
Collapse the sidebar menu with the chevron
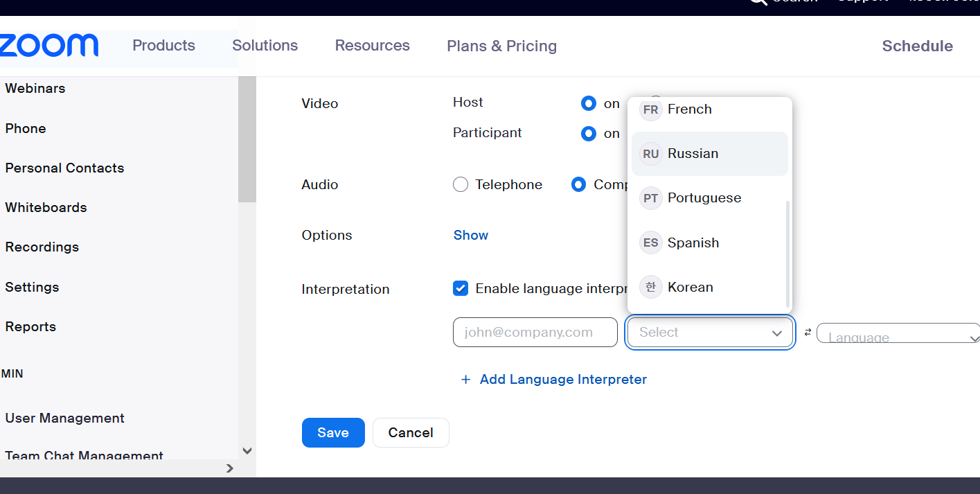click(247, 450)
